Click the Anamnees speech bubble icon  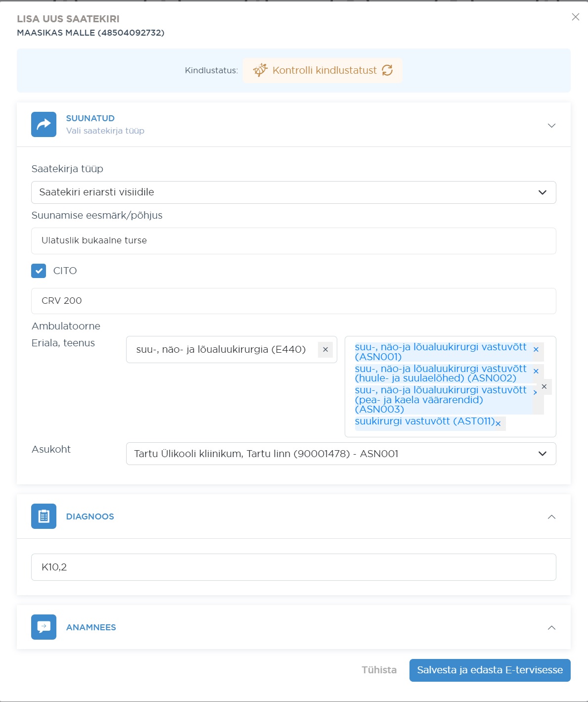point(44,627)
